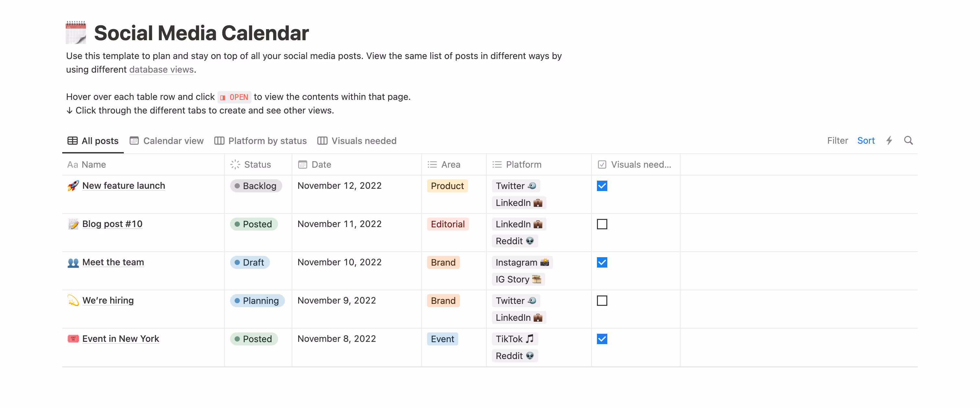
Task: Click the table icon beside All posts
Action: 72,140
